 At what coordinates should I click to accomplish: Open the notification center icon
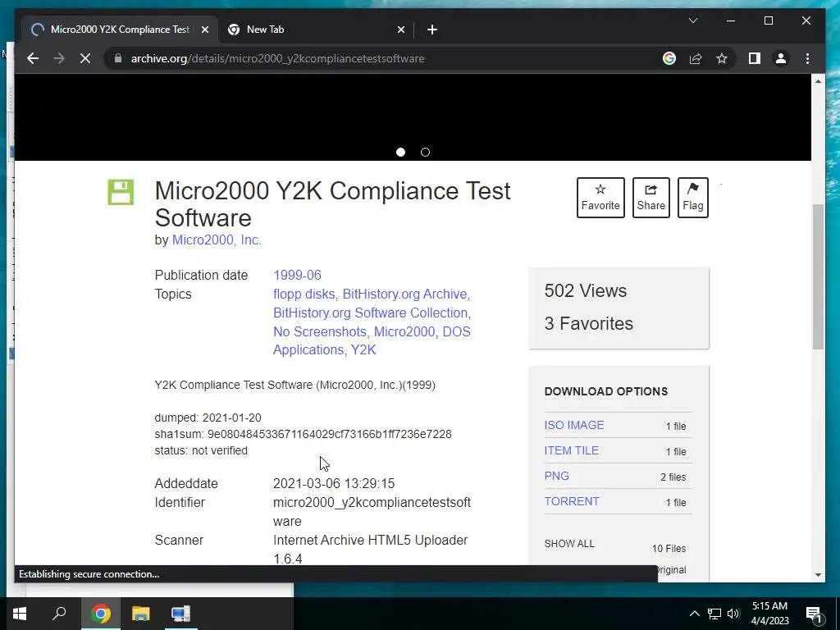[813, 614]
